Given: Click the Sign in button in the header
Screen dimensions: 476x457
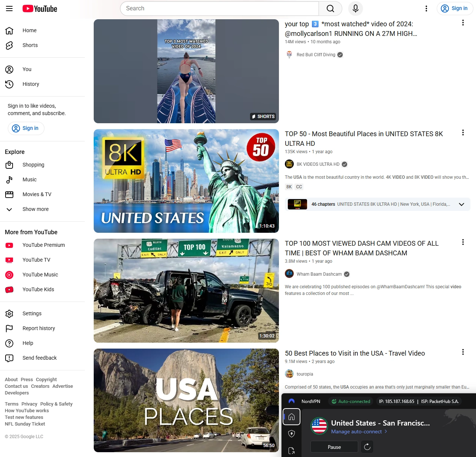Looking at the screenshot, I should 455,9.
